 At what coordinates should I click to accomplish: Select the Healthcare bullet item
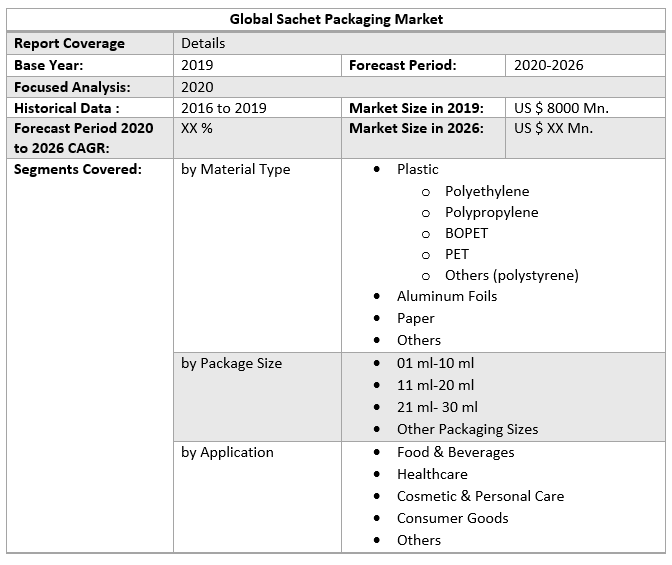(x=432, y=474)
